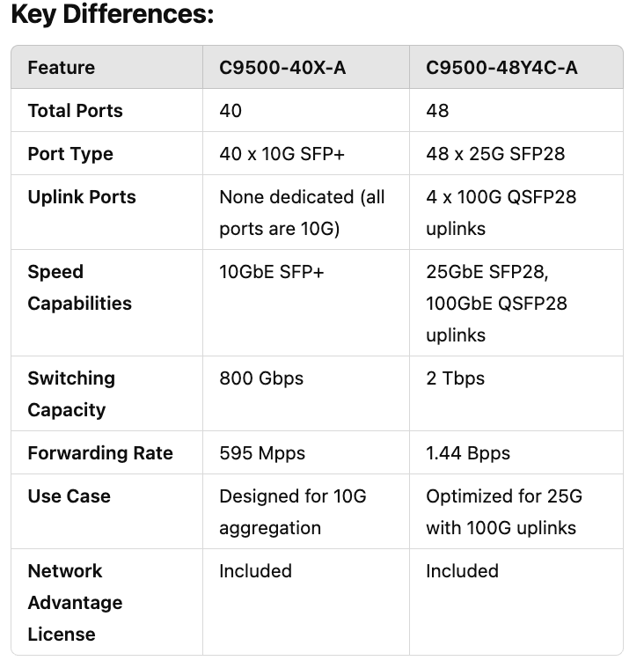The image size is (644, 668).
Task: Click the 595 Mpps value
Action: (262, 453)
